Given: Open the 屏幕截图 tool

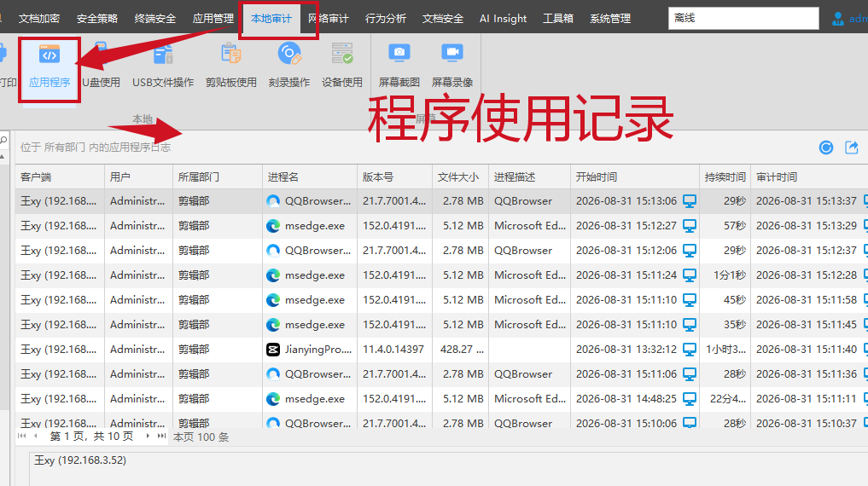Looking at the screenshot, I should (x=399, y=67).
